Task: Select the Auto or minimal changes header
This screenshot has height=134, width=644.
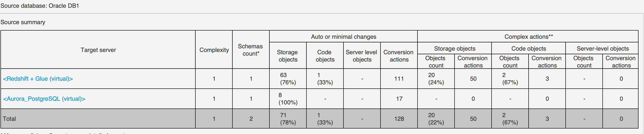Action: tap(343, 37)
